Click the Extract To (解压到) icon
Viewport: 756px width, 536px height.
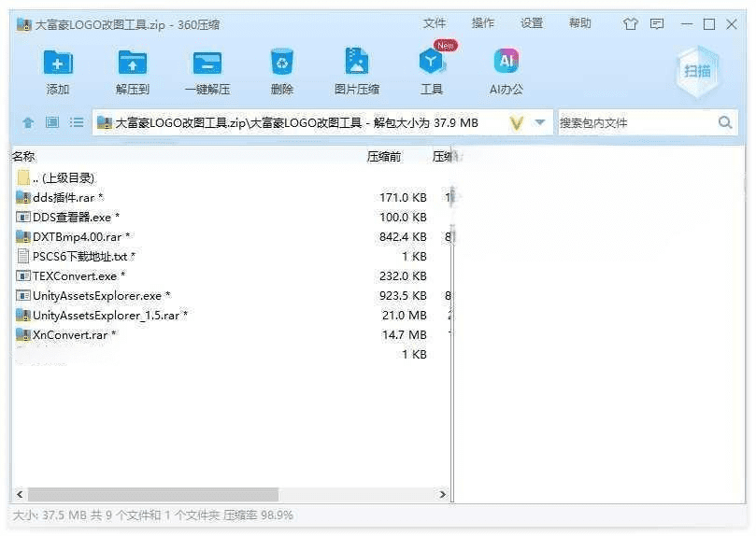[x=133, y=63]
